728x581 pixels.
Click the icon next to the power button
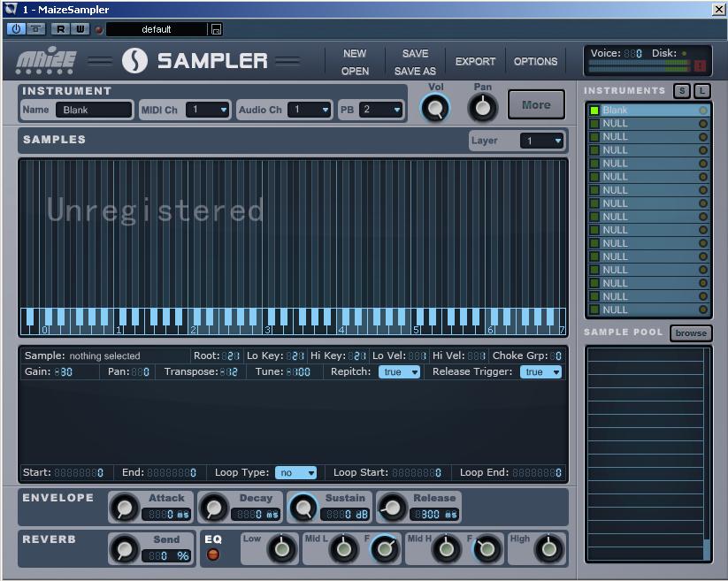click(35, 29)
